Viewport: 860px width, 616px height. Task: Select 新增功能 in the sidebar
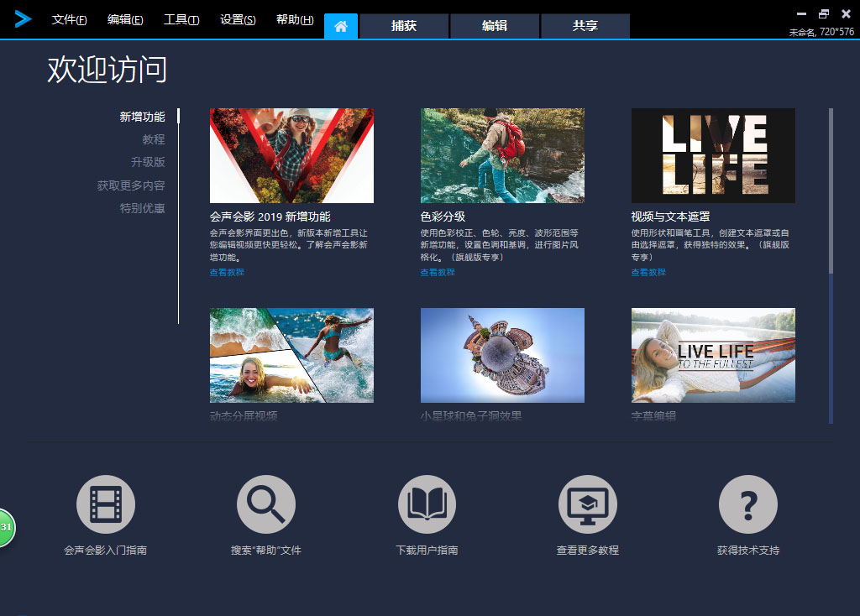click(142, 117)
